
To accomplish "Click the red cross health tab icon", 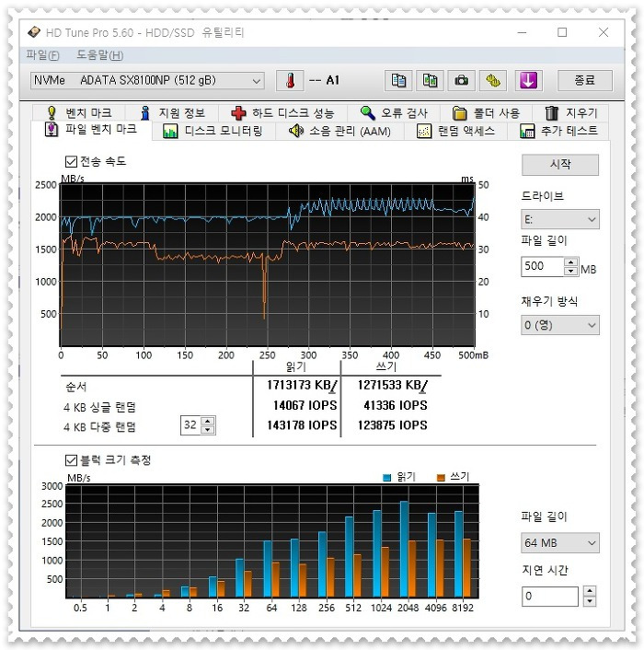I will click(x=238, y=112).
